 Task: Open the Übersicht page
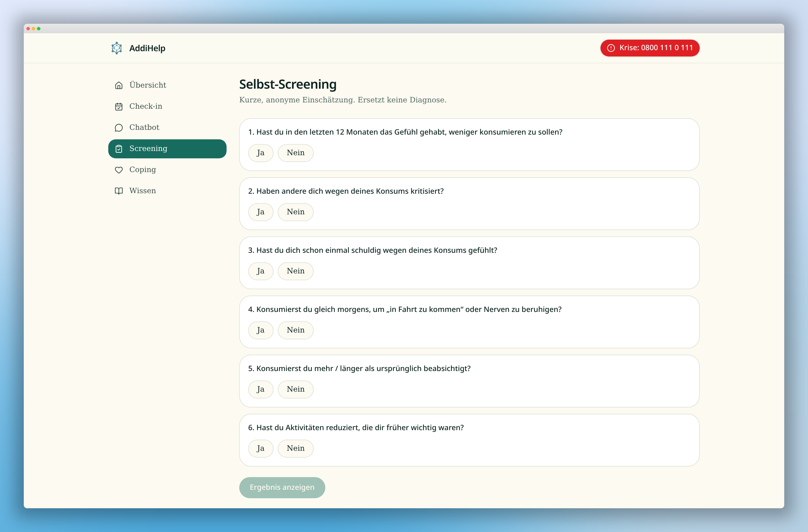point(167,85)
